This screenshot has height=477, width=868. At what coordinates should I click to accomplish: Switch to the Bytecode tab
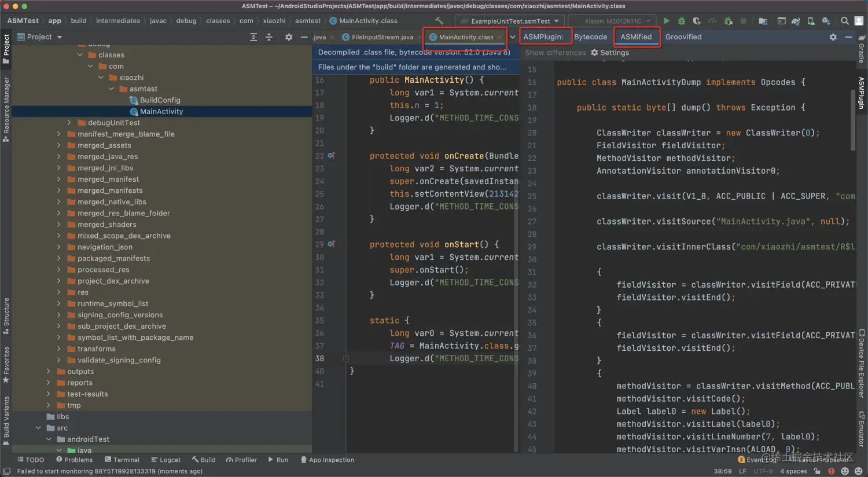[x=590, y=37]
